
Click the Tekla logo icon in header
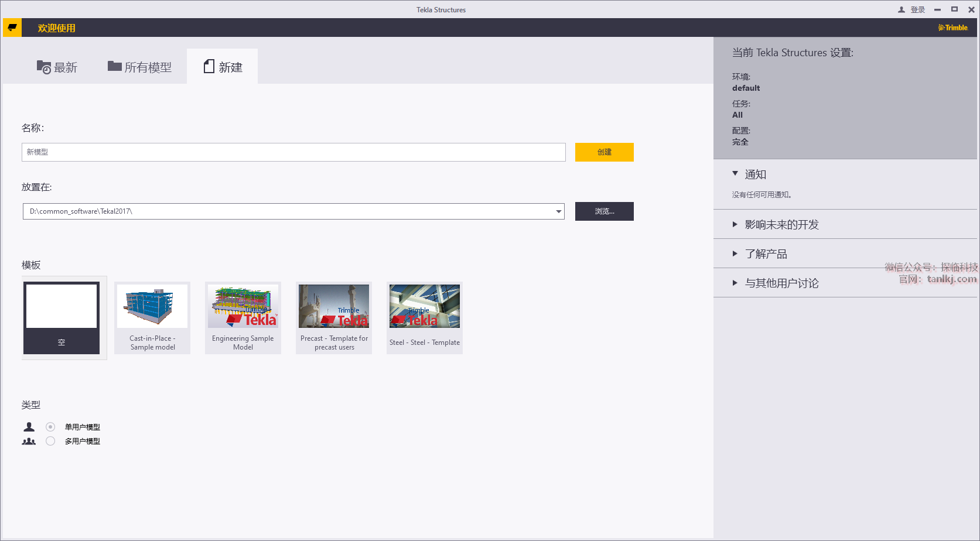click(x=12, y=28)
